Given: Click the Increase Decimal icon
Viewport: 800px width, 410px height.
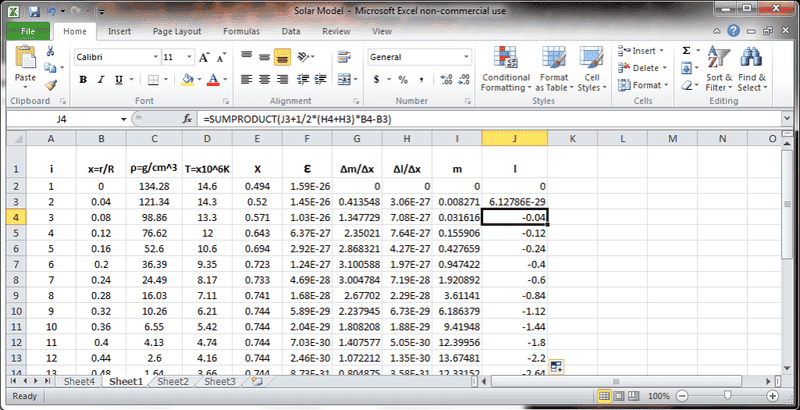Looking at the screenshot, I should click(446, 80).
